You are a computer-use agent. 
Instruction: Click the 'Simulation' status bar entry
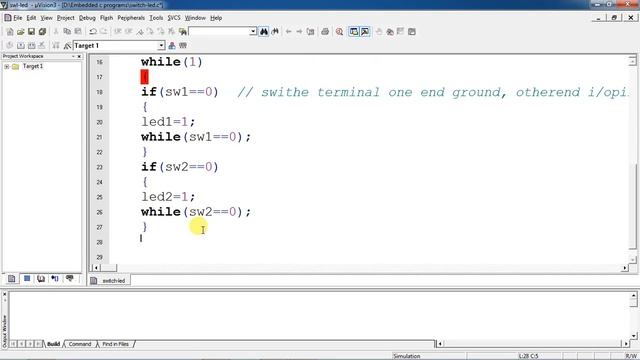coord(407,356)
